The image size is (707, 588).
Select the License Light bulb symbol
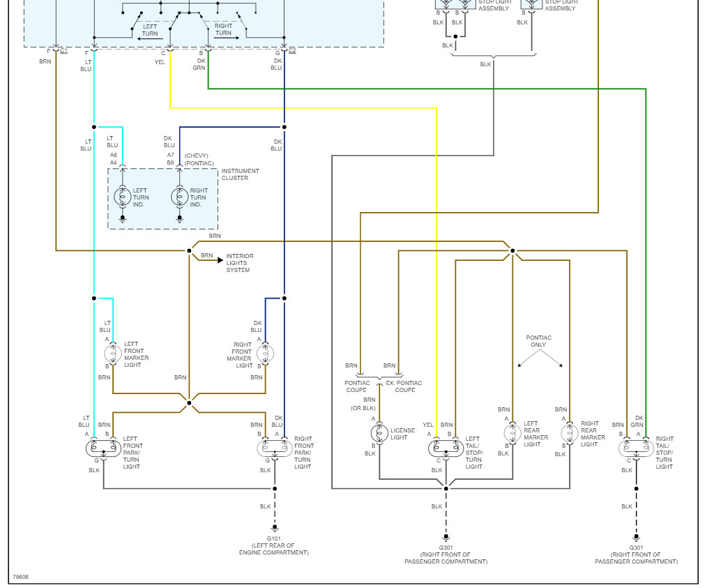[x=380, y=434]
